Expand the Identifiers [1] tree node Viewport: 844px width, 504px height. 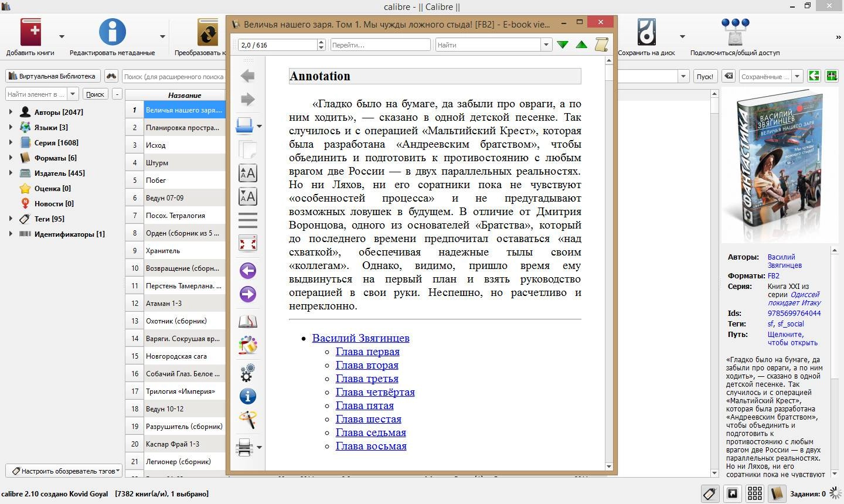click(11, 234)
